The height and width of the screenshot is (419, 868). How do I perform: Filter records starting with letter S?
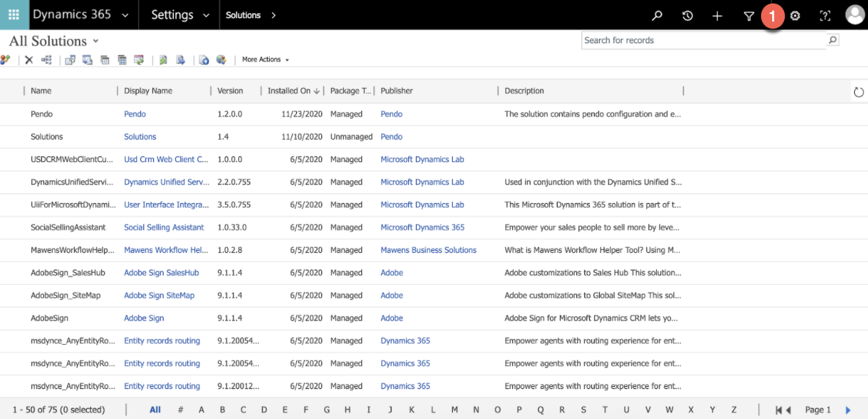583,410
